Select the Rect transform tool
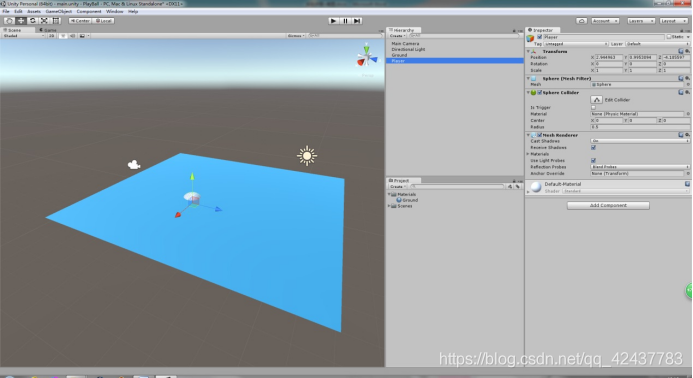Viewport: 693px width, 378px height. point(56,21)
